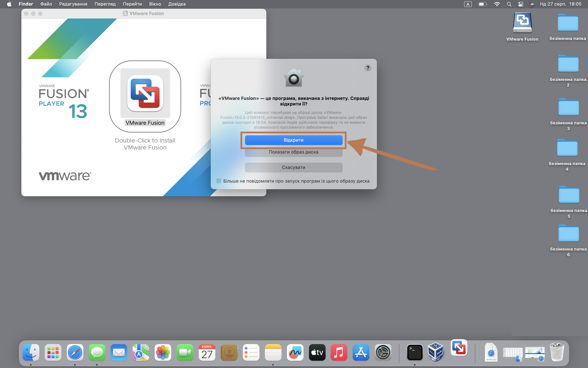Open Apple TV from the Dock
The image size is (588, 368).
coord(317,352)
